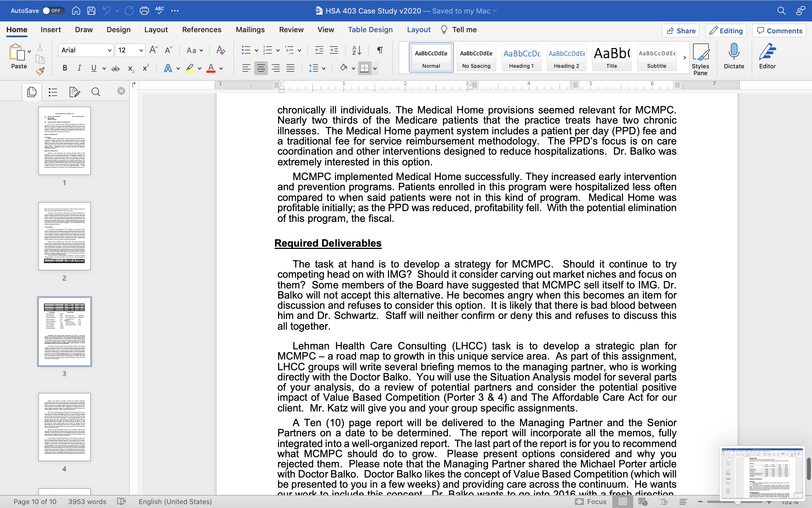Click the spelling check ABC icon

(x=160, y=10)
